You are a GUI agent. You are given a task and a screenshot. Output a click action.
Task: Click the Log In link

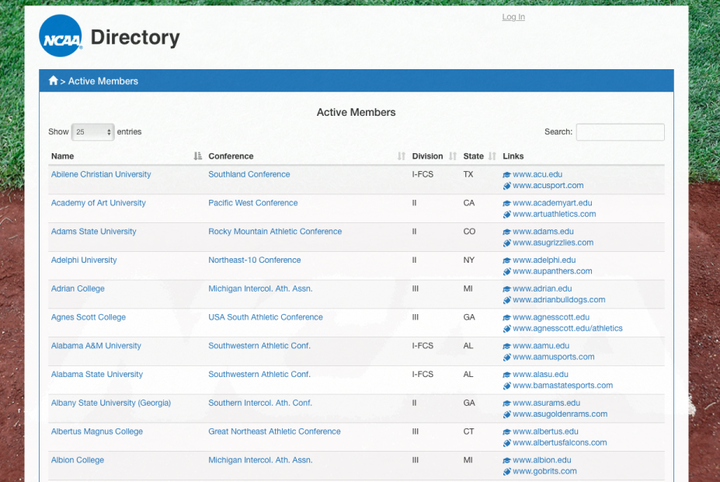click(513, 17)
